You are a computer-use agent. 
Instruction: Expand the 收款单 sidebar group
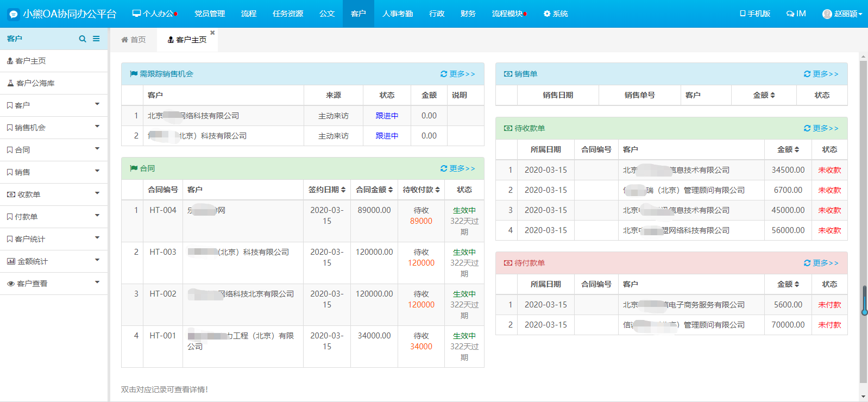pyautogui.click(x=54, y=194)
